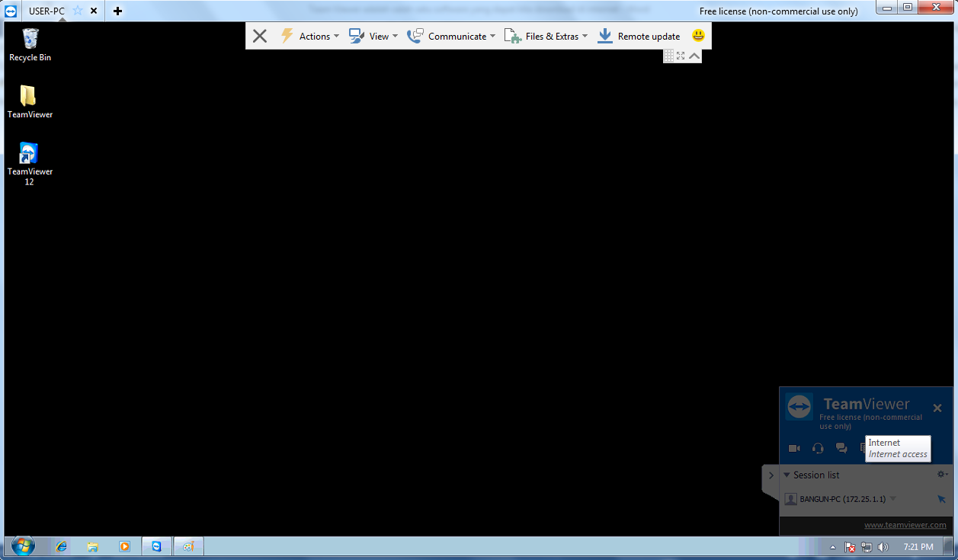The width and height of the screenshot is (958, 560).
Task: Click the grid icon under the toolbar
Action: coord(668,56)
